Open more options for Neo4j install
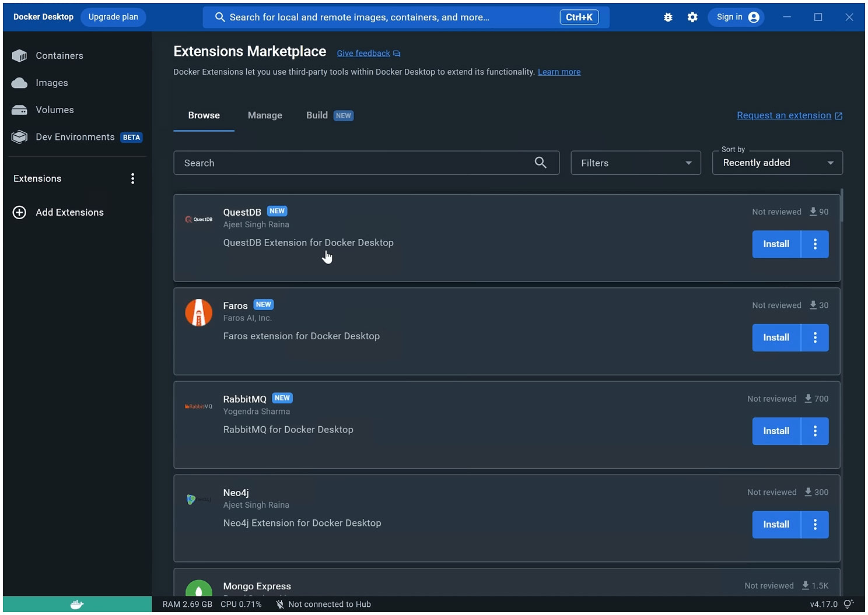Image resolution: width=868 pixels, height=615 pixels. coord(815,525)
